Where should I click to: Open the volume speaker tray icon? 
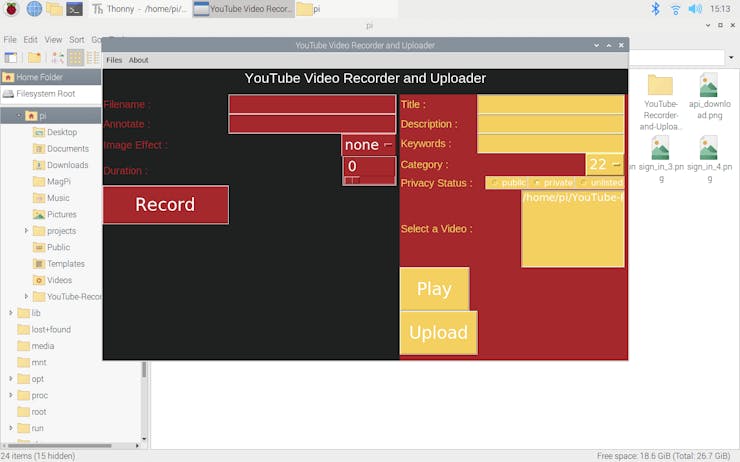click(695, 8)
